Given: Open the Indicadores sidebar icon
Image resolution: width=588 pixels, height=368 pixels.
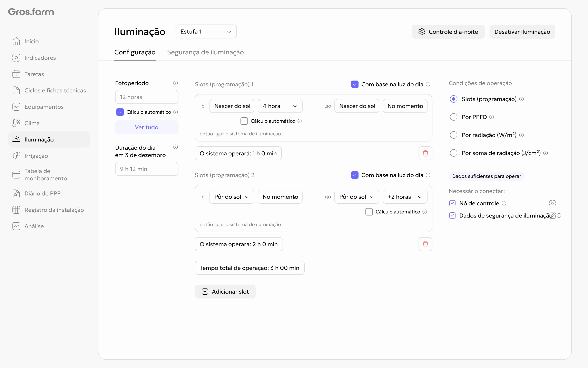Looking at the screenshot, I should point(16,58).
